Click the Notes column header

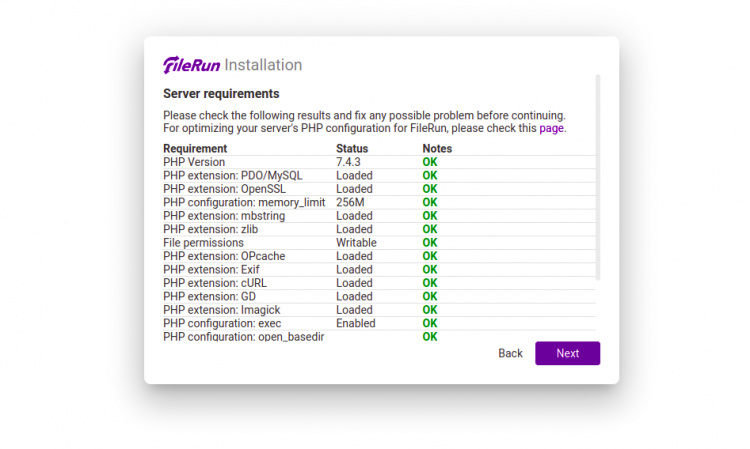point(437,149)
